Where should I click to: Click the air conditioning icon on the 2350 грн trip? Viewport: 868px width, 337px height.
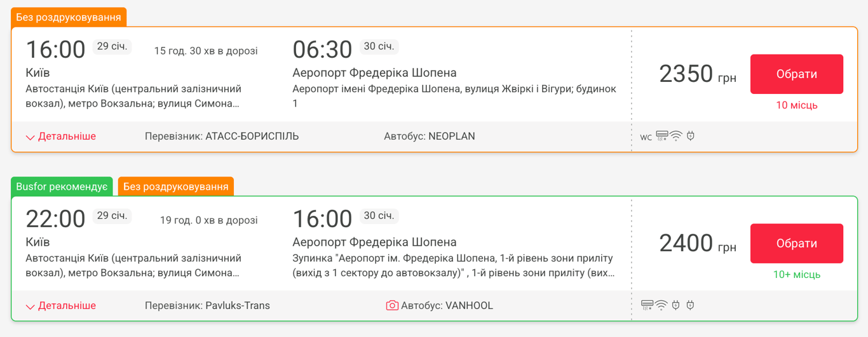point(661,136)
